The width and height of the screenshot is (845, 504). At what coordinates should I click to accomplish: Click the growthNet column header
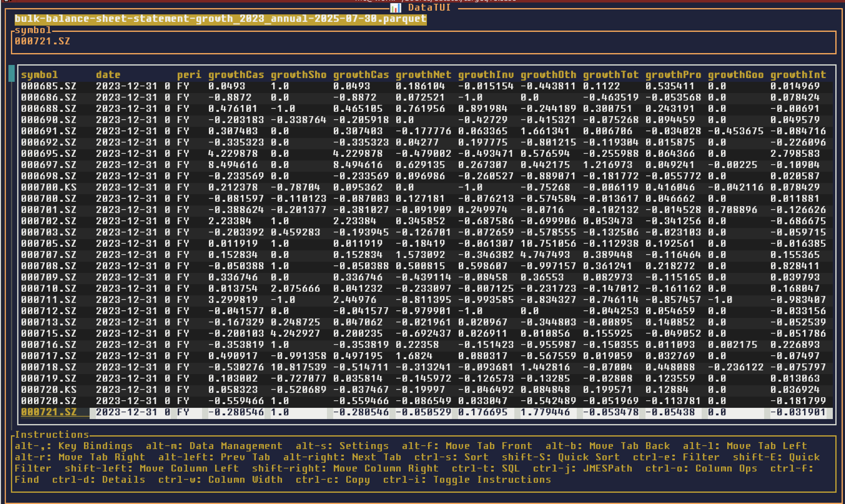(x=423, y=75)
